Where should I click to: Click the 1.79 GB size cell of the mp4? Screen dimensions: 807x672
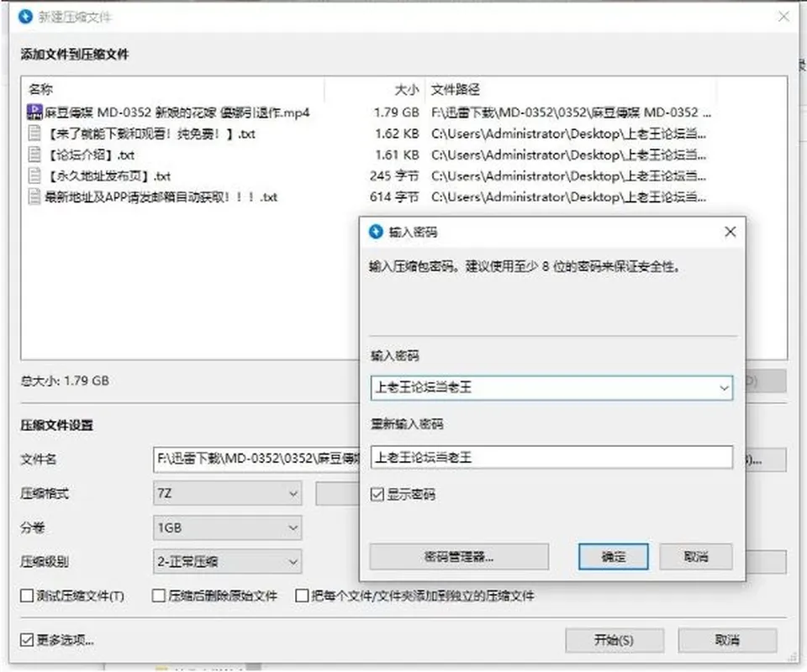click(396, 112)
